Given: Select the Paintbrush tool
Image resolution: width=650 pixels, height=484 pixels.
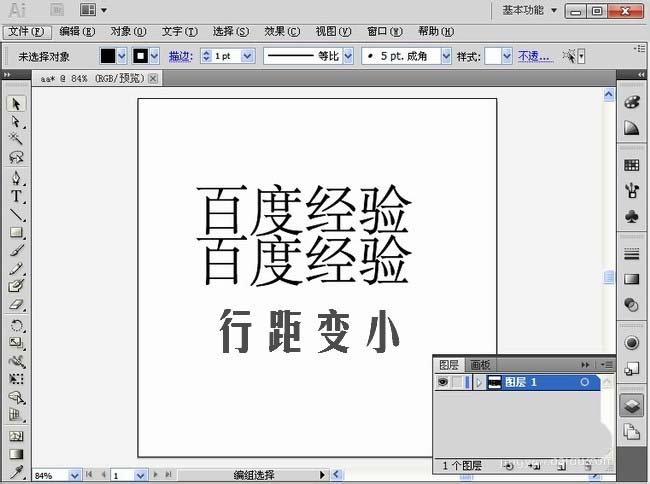Looking at the screenshot, I should point(16,250).
